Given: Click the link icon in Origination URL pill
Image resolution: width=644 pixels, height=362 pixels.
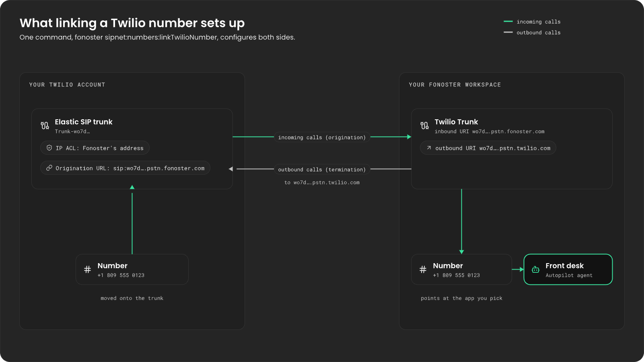Looking at the screenshot, I should 49,168.
